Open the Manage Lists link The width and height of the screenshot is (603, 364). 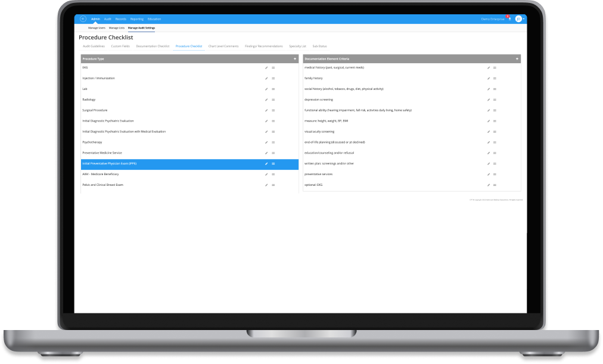click(x=116, y=28)
